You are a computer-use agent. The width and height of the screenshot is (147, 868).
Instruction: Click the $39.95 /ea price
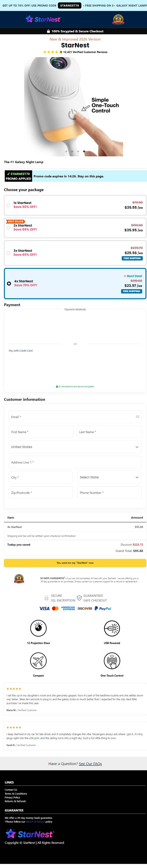(134, 207)
